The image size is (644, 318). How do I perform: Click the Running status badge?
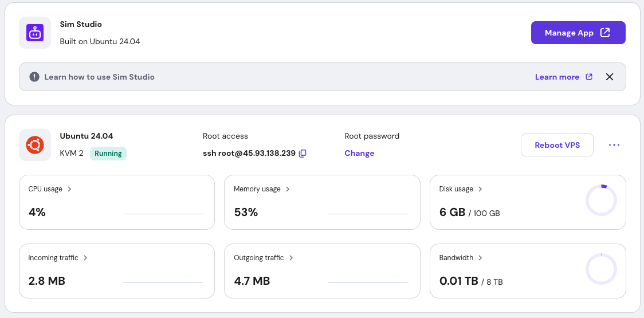pyautogui.click(x=108, y=154)
